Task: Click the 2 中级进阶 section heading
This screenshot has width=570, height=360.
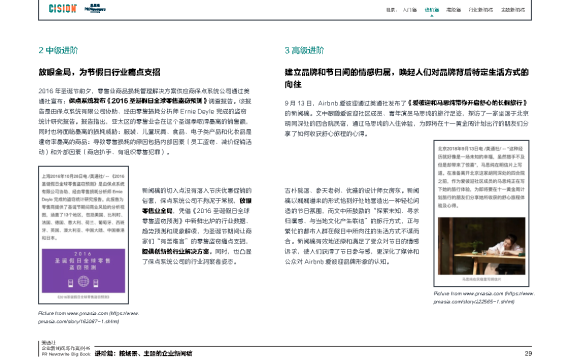Action: (x=58, y=50)
